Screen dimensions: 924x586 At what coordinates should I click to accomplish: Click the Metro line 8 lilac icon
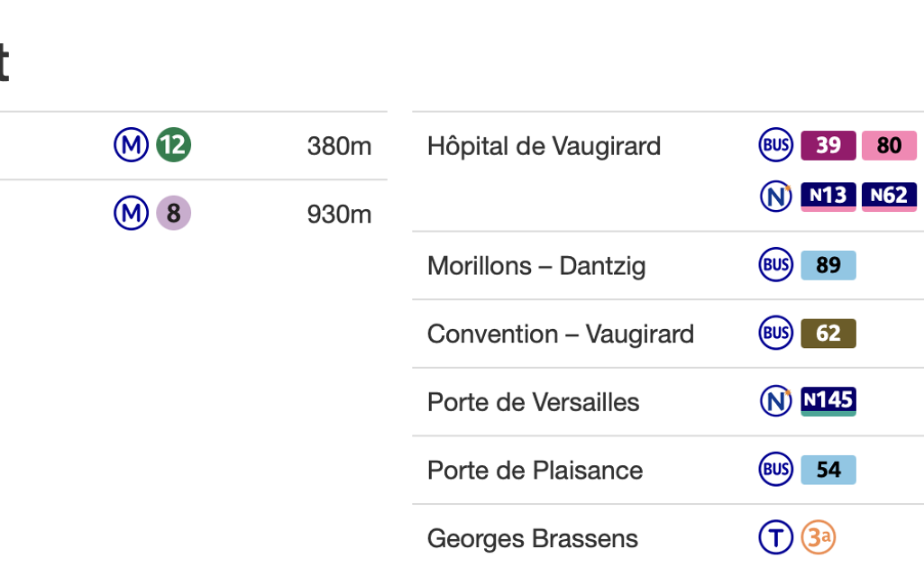(173, 214)
